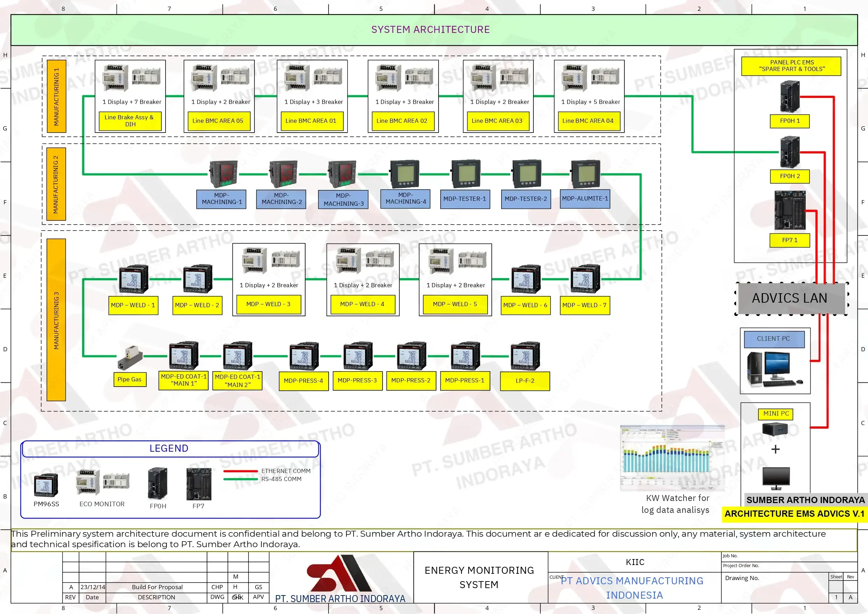Select the MDP-ALUMITE-1 meter icon
The width and height of the screenshot is (868, 614).
coord(586,174)
